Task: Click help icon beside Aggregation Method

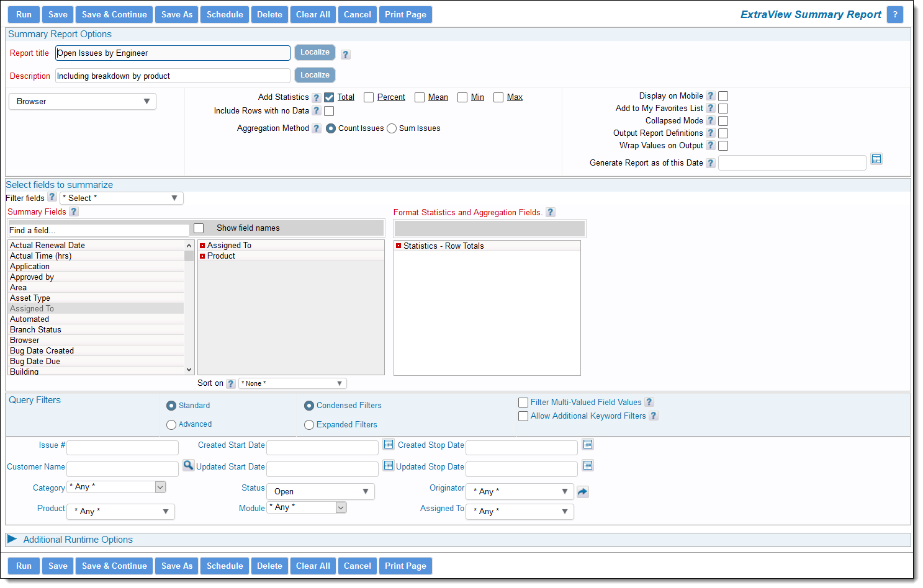Action: pyautogui.click(x=317, y=128)
